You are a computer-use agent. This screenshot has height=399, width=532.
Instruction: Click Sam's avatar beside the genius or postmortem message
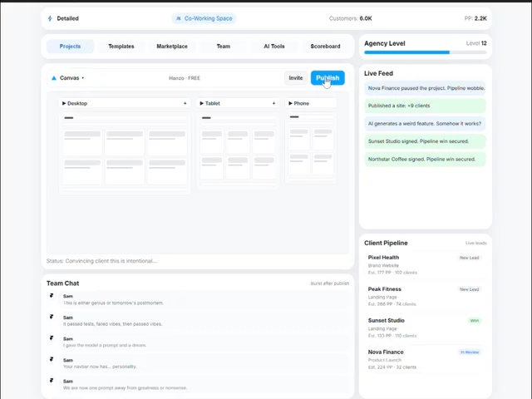52,296
